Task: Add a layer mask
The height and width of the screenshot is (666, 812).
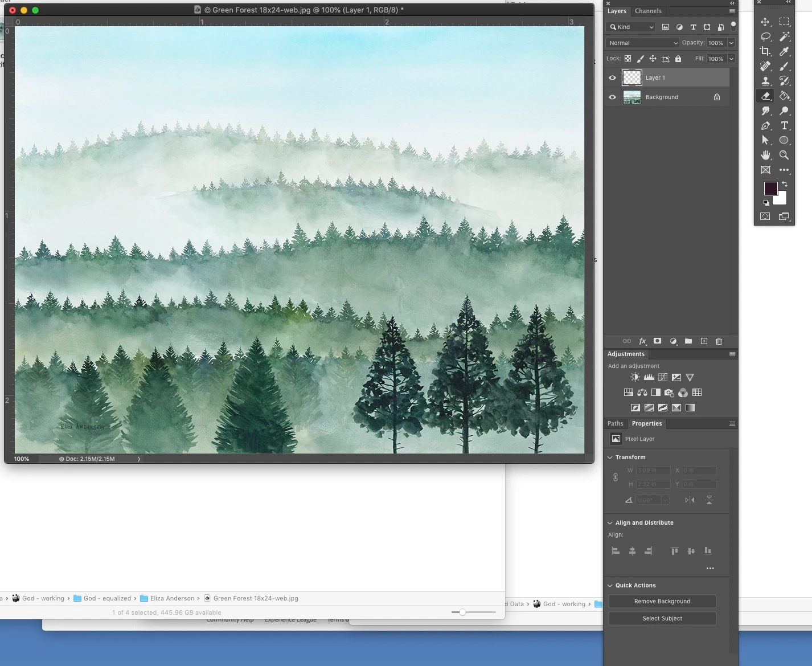Action: tap(658, 341)
